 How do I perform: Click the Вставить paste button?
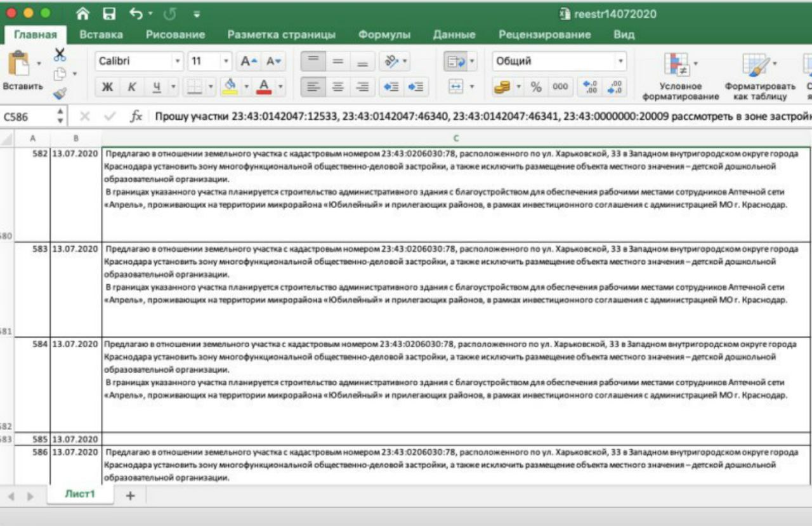click(22, 71)
